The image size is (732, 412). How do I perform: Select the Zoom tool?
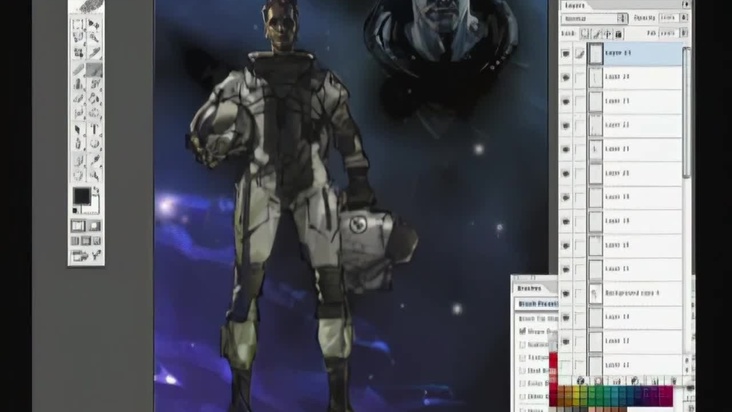click(94, 175)
